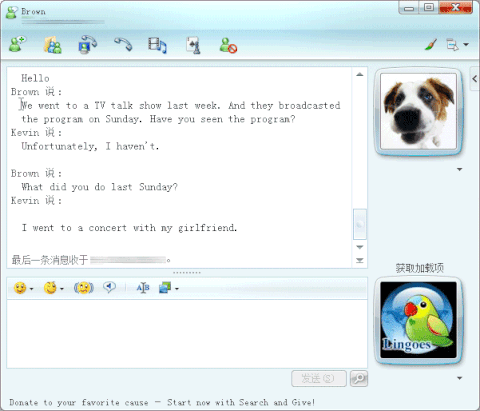Open the color scheme paintbrush icon
This screenshot has width=480, height=411.
[x=431, y=45]
